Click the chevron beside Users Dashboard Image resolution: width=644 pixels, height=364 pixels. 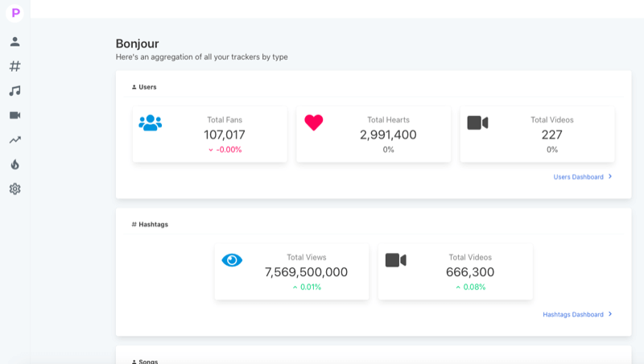pyautogui.click(x=610, y=176)
